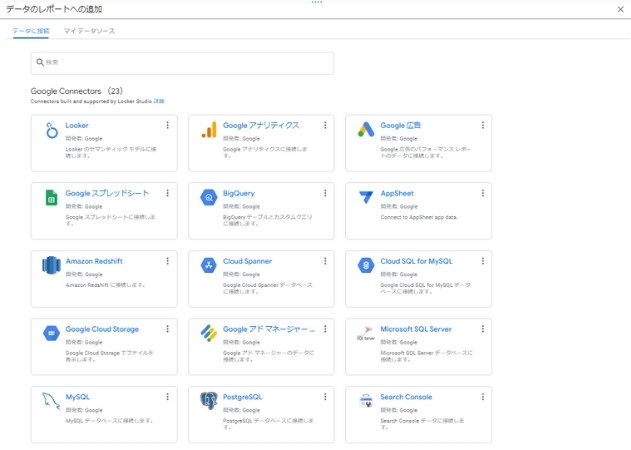Select the Cloud SQL for MySQL title
The height and width of the screenshot is (450, 631).
click(x=416, y=261)
